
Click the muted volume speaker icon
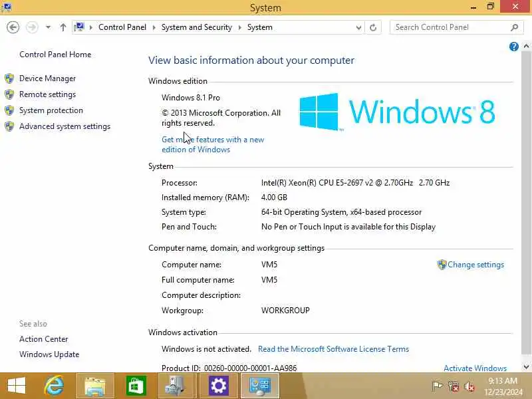(x=469, y=386)
